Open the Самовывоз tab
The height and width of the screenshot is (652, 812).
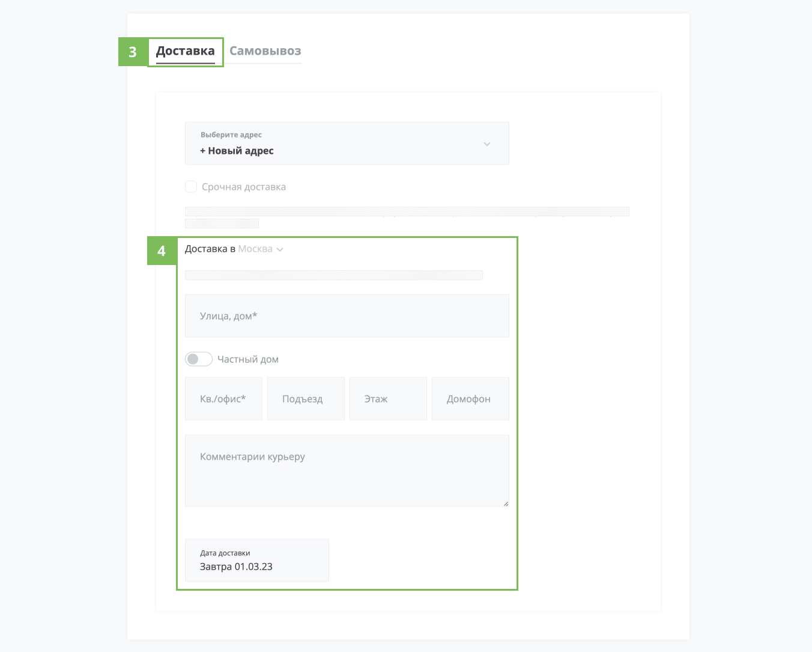pyautogui.click(x=265, y=51)
